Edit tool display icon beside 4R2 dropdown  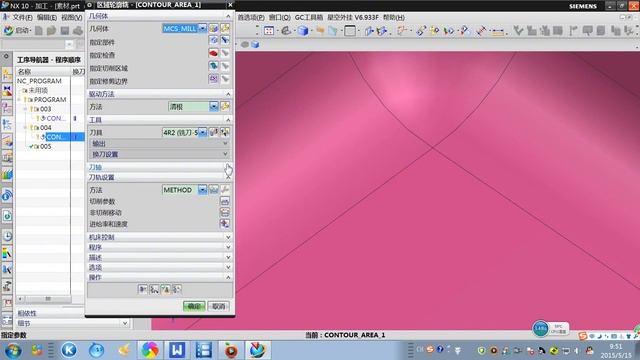click(224, 132)
